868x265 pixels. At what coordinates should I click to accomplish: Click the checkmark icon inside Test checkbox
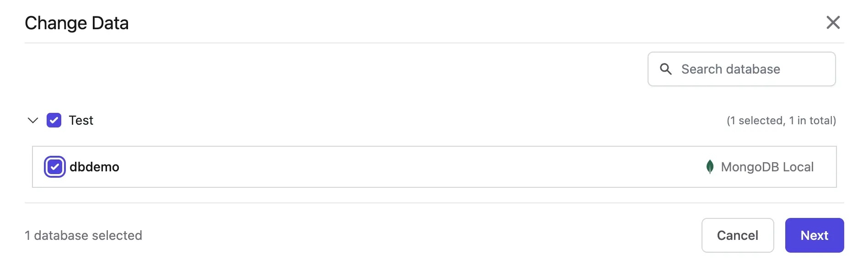click(x=54, y=120)
